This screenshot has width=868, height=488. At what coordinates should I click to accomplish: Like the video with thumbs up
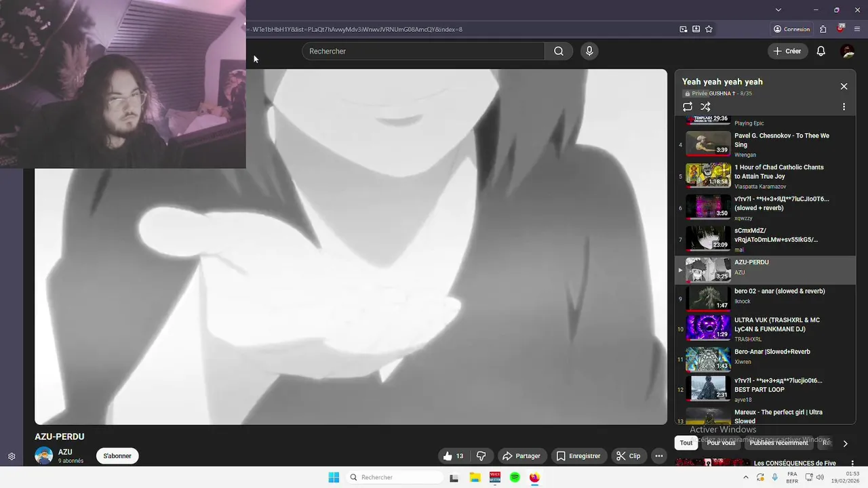454,456
